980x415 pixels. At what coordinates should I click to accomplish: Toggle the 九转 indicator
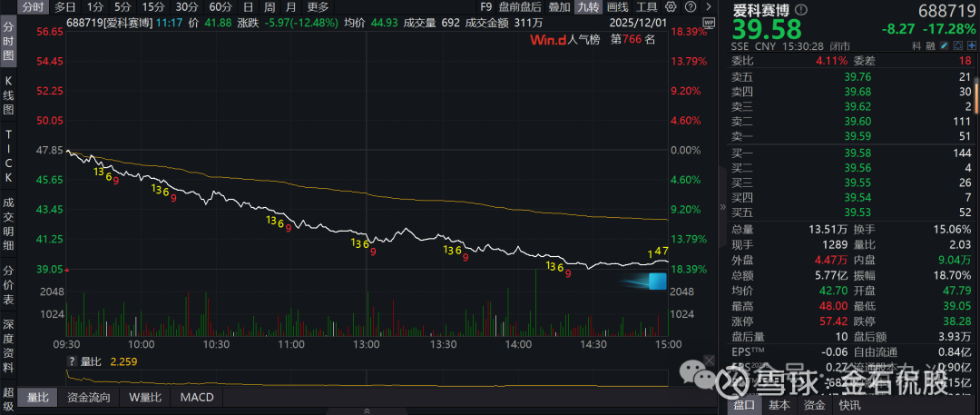pyautogui.click(x=589, y=7)
